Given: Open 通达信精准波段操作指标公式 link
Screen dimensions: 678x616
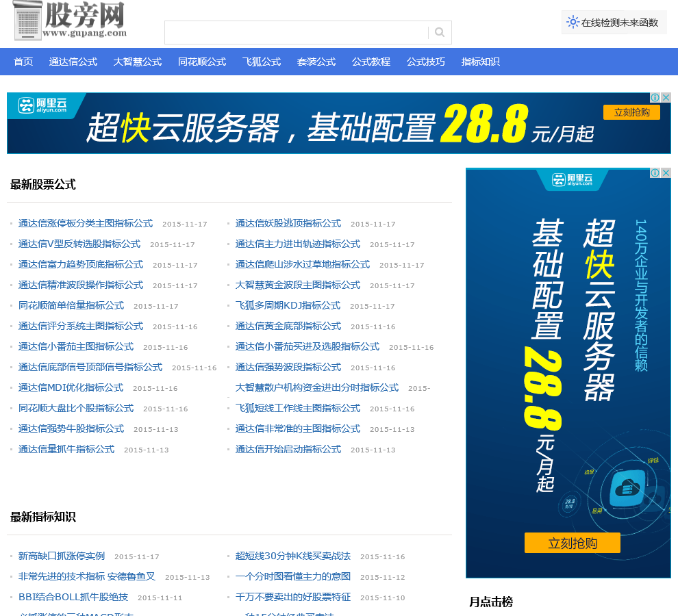Looking at the screenshot, I should coord(81,285).
